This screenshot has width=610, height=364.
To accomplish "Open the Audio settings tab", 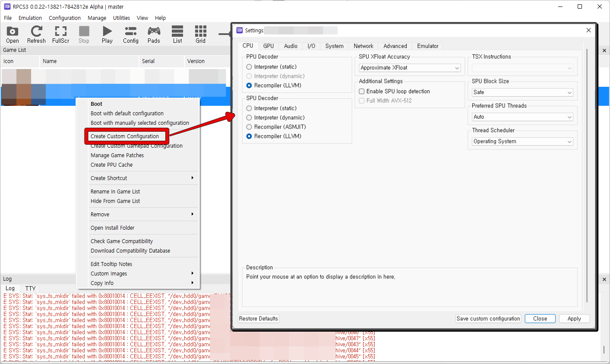I will [291, 46].
